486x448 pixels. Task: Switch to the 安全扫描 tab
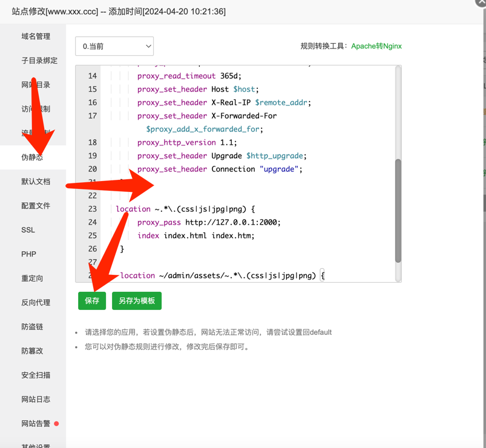tap(36, 375)
